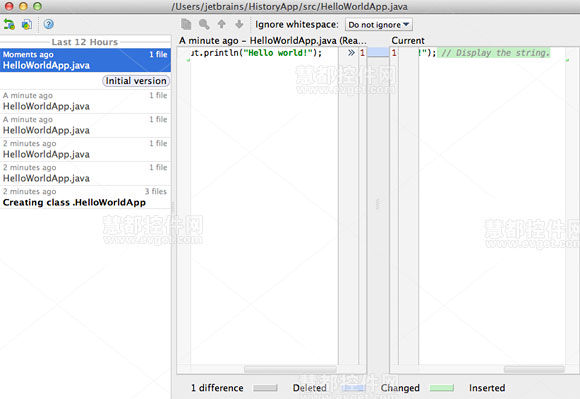
Task: Click the Current pane header
Action: coord(408,40)
